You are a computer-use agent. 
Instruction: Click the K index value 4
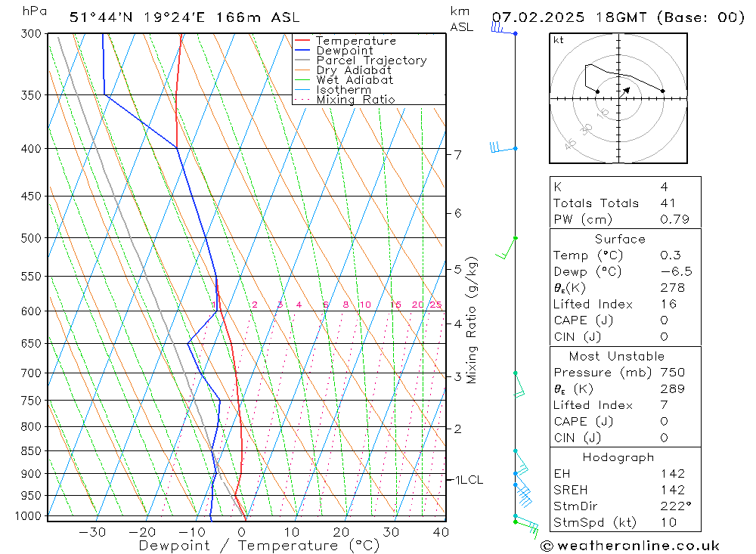point(665,187)
